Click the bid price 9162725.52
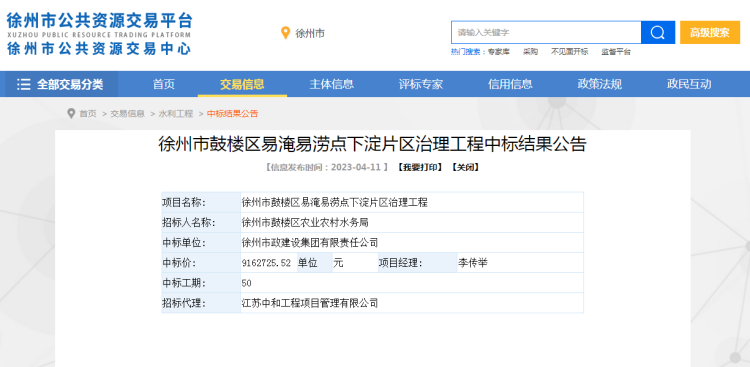Image resolution: width=750 pixels, height=367 pixels. [266, 263]
